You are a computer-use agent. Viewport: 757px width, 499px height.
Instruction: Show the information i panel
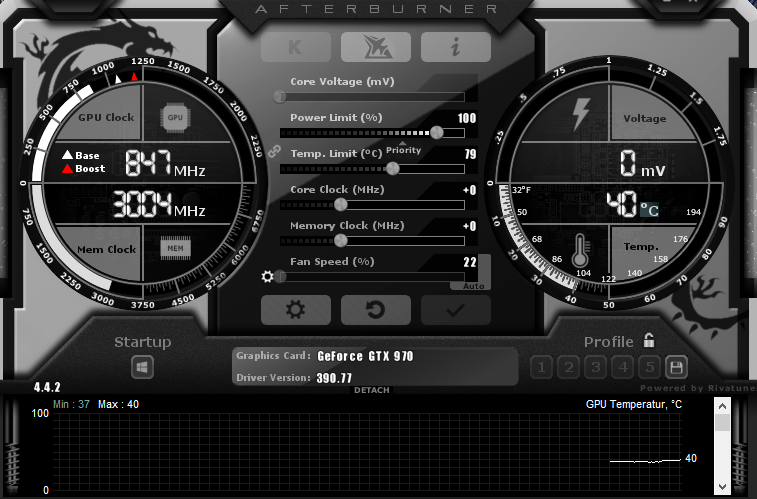[456, 47]
